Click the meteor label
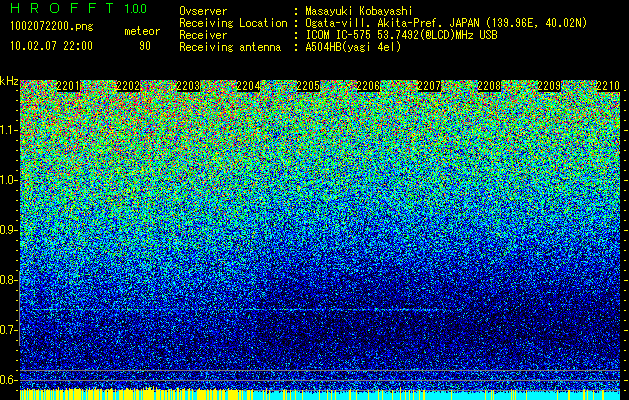The image size is (629, 400). [x=142, y=31]
